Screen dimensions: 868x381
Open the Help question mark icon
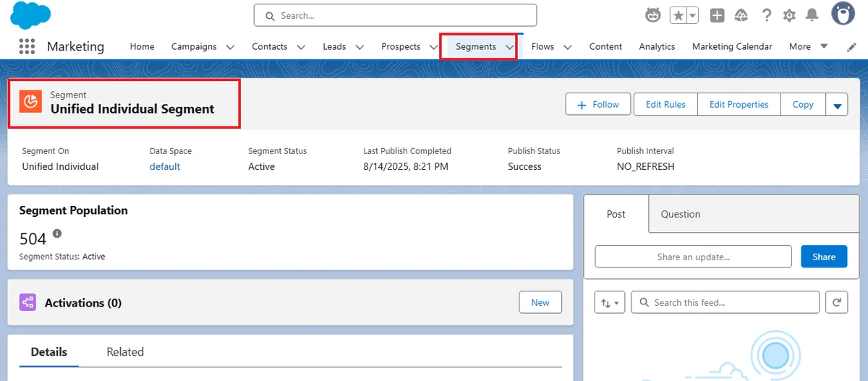(767, 15)
